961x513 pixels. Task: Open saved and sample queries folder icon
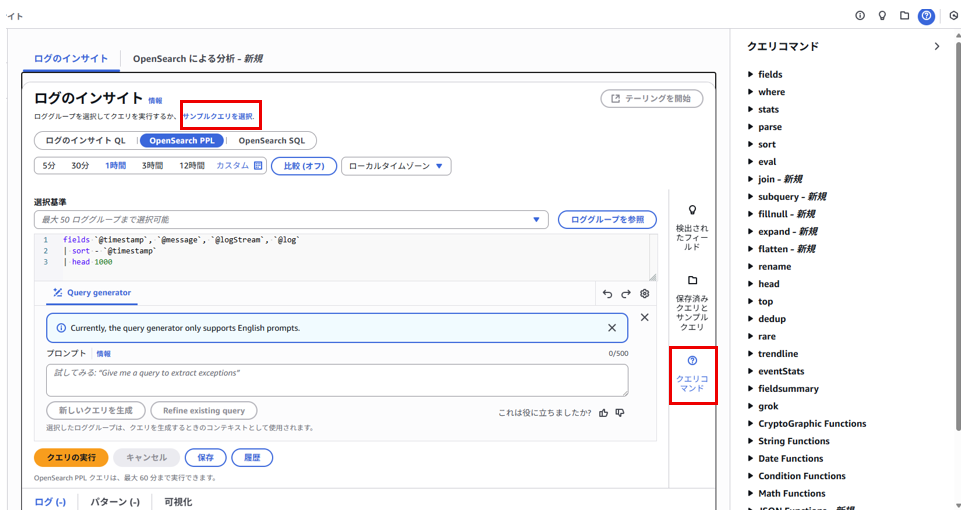tap(693, 280)
